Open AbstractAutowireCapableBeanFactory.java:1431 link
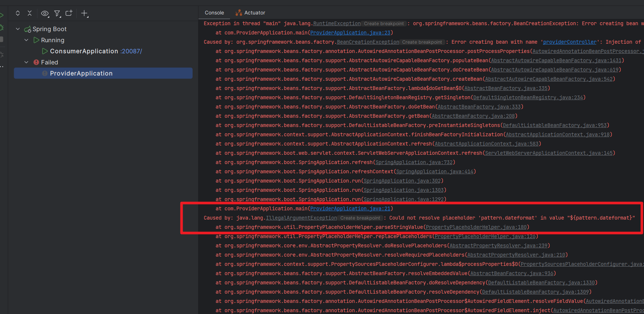Viewport: 644px width, 314px height. pyautogui.click(x=556, y=60)
